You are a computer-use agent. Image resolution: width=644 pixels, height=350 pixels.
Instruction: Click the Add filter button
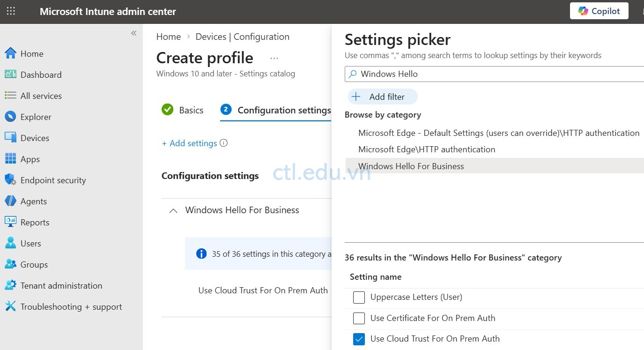click(x=383, y=97)
